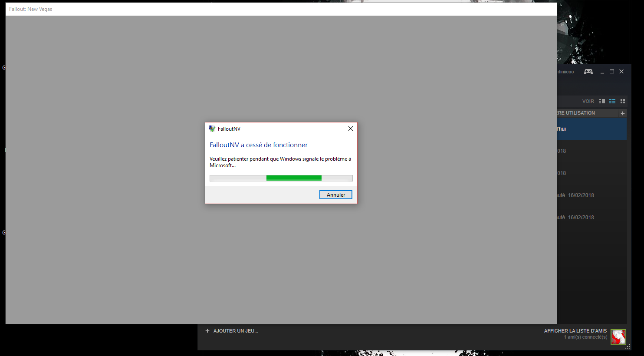Switch Steam library to list view

tap(612, 101)
